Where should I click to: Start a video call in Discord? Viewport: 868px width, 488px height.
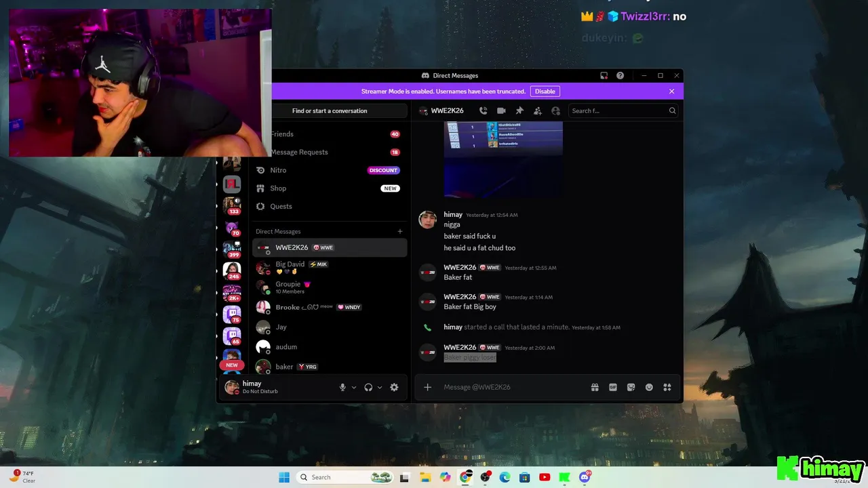[501, 110]
